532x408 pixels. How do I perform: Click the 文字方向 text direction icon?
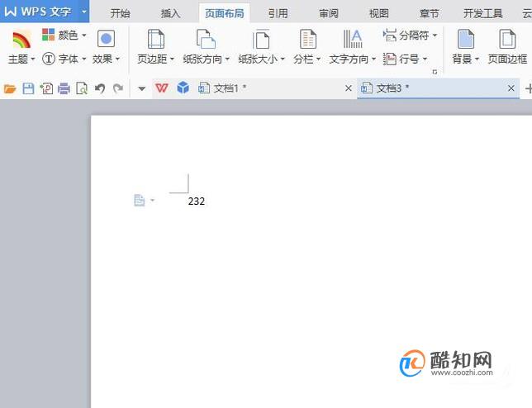click(353, 39)
